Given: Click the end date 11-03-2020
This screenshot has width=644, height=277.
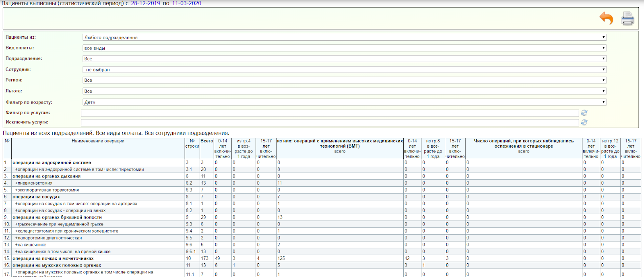Looking at the screenshot, I should [x=186, y=3].
